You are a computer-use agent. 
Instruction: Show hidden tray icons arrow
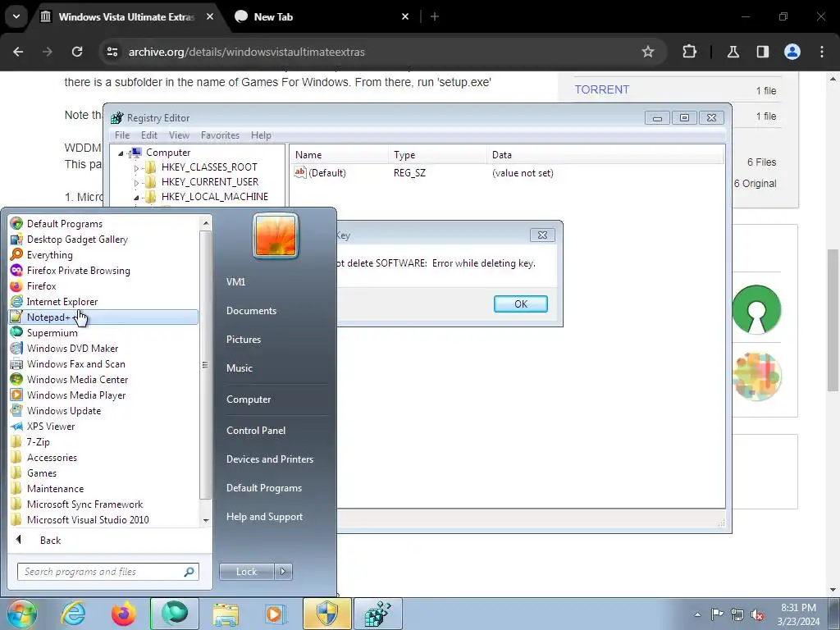[x=697, y=615]
